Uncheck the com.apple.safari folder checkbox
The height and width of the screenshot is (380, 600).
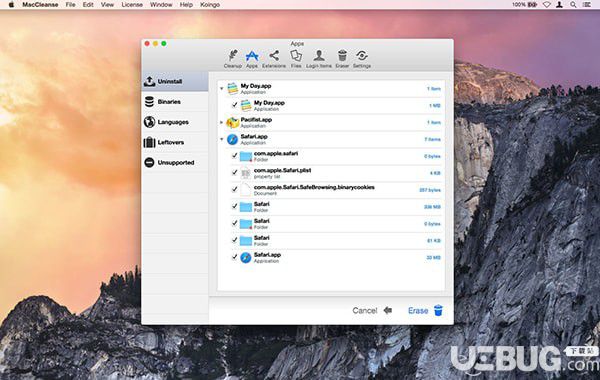(234, 156)
